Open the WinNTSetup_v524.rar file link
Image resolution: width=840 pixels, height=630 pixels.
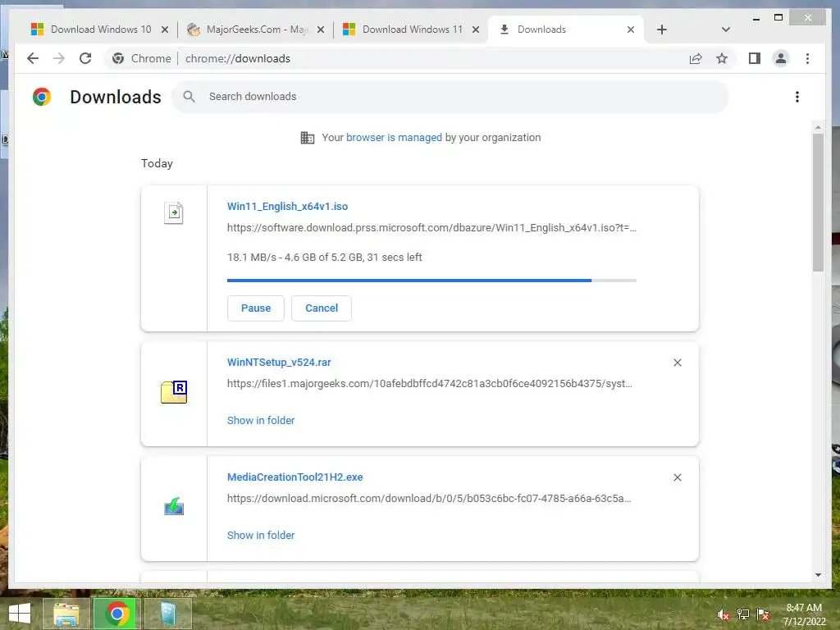point(279,362)
